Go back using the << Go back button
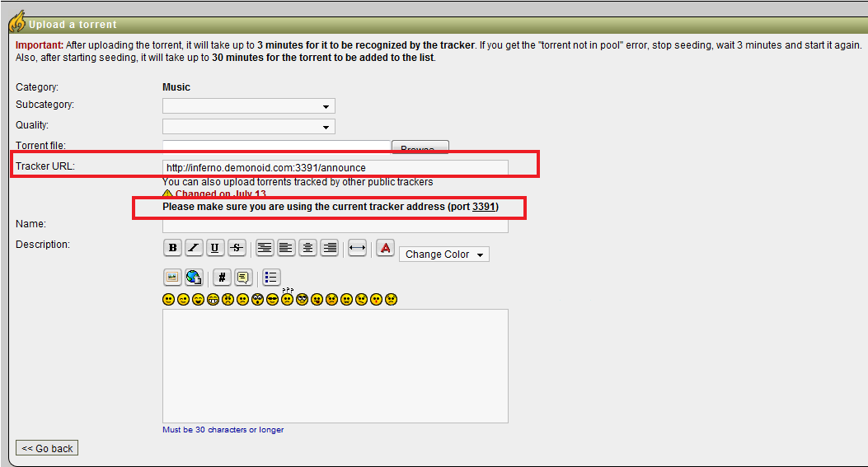Screen dimensions: 868x467 click(47, 448)
